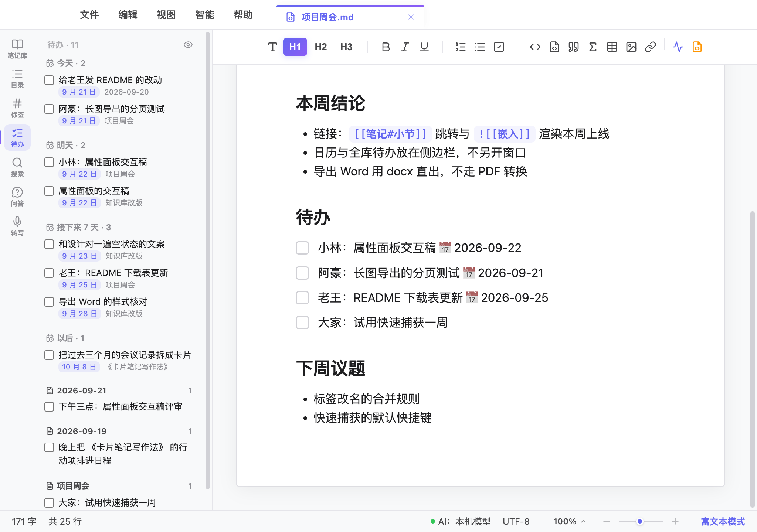Click the 富文本模式 mode switch
757x532 pixels.
(x=723, y=521)
